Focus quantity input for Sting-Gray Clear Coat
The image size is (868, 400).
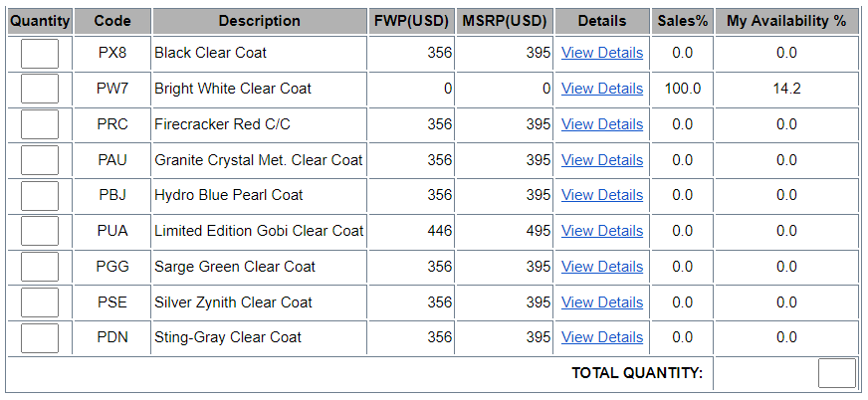[40, 338]
